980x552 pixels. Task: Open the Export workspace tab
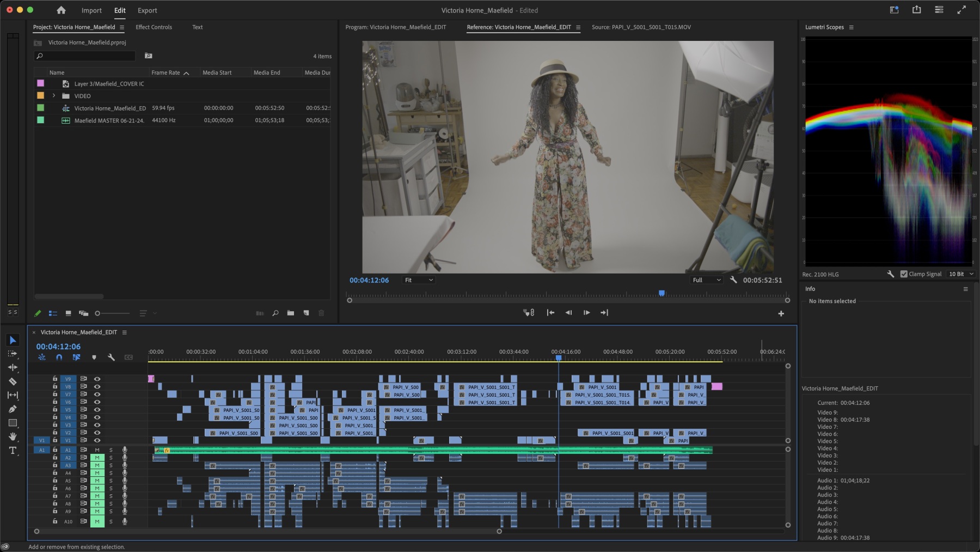[147, 10]
